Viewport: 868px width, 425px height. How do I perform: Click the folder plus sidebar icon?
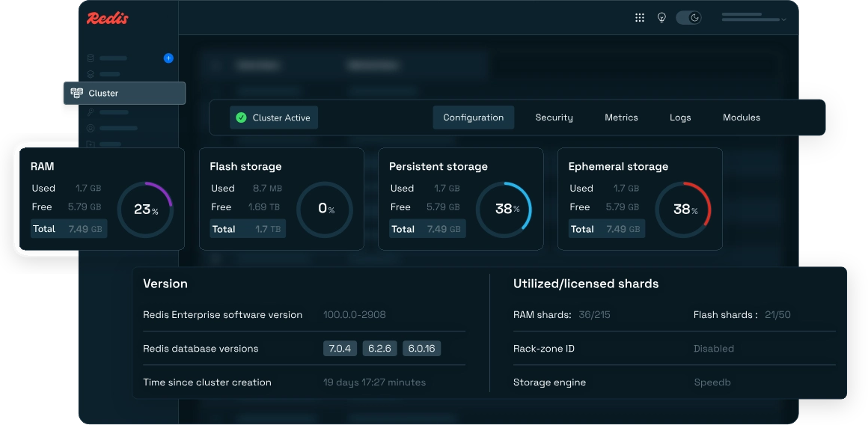coord(91,144)
